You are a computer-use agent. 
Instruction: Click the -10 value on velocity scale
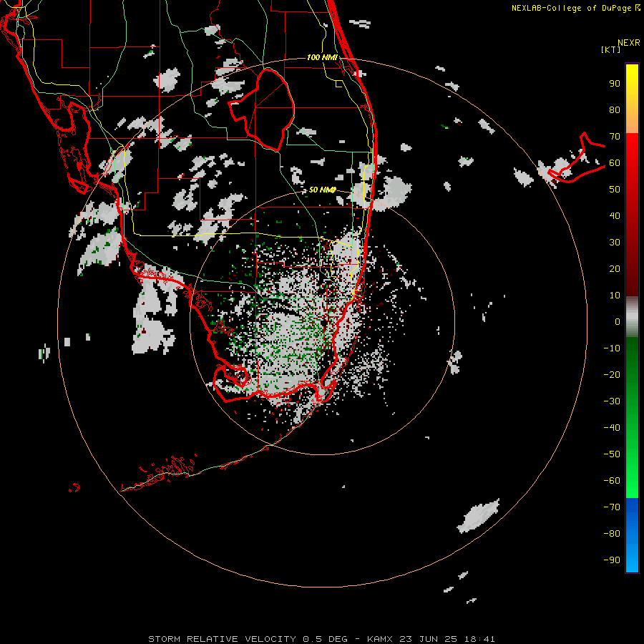click(612, 348)
